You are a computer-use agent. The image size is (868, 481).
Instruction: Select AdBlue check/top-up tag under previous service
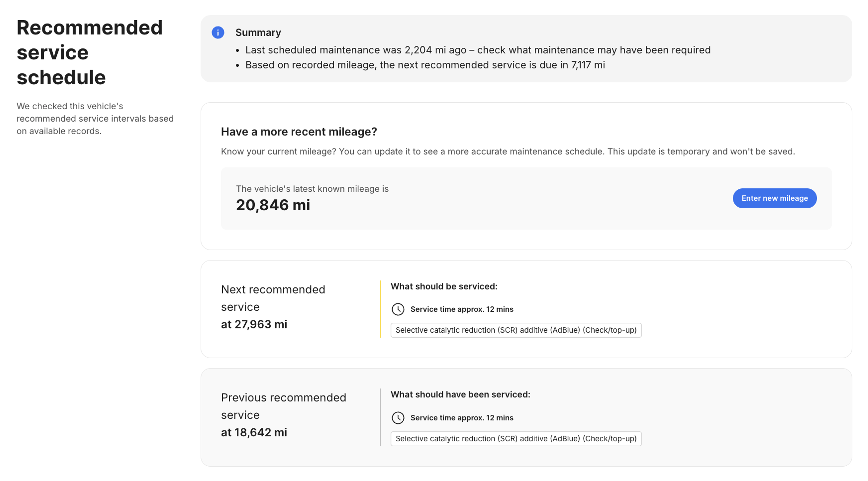coord(516,438)
